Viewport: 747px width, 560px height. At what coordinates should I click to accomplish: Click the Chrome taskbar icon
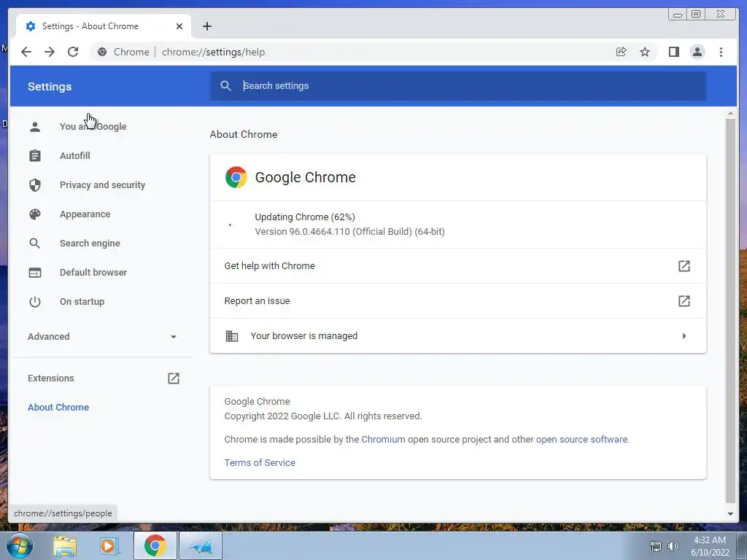click(155, 545)
